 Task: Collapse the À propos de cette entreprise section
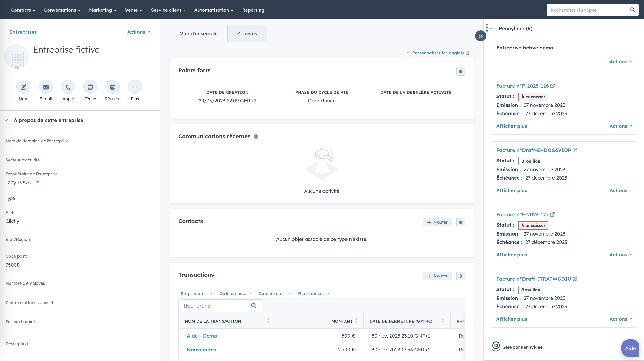pos(6,120)
